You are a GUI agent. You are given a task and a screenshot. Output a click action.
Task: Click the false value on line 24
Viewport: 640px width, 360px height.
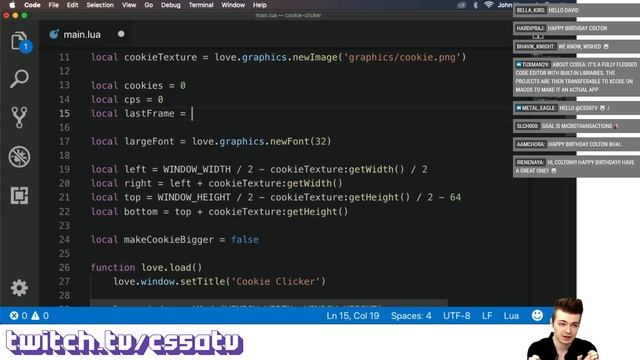pyautogui.click(x=245, y=239)
